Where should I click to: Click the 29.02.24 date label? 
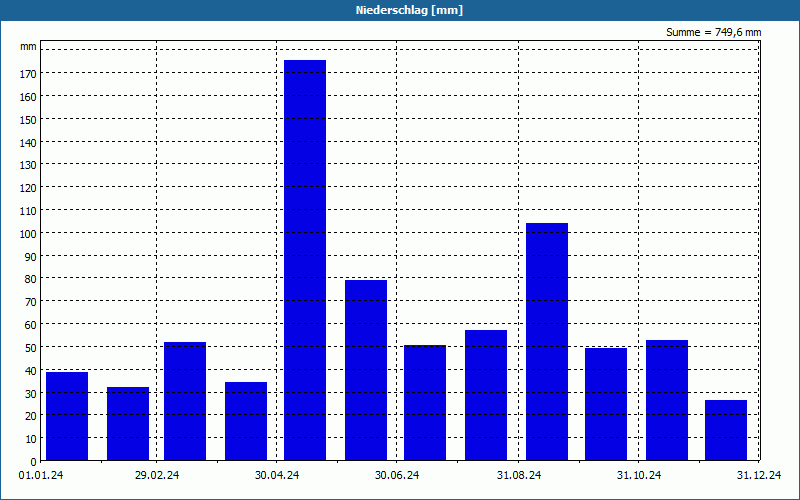(157, 476)
